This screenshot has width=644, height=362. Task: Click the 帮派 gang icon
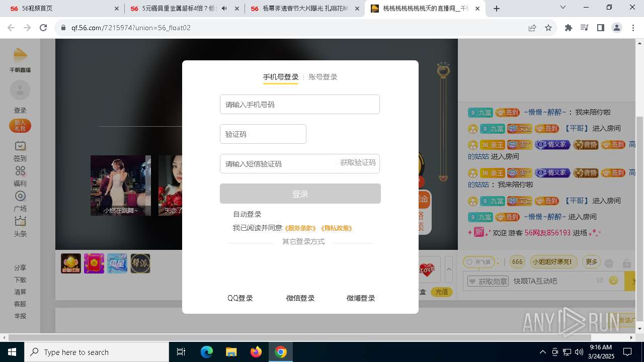click(140, 263)
